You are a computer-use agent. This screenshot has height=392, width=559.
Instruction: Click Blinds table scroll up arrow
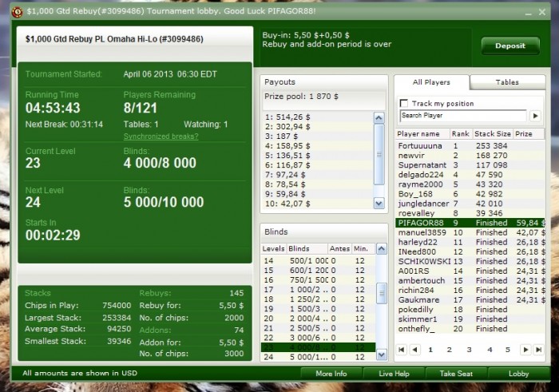[382, 248]
